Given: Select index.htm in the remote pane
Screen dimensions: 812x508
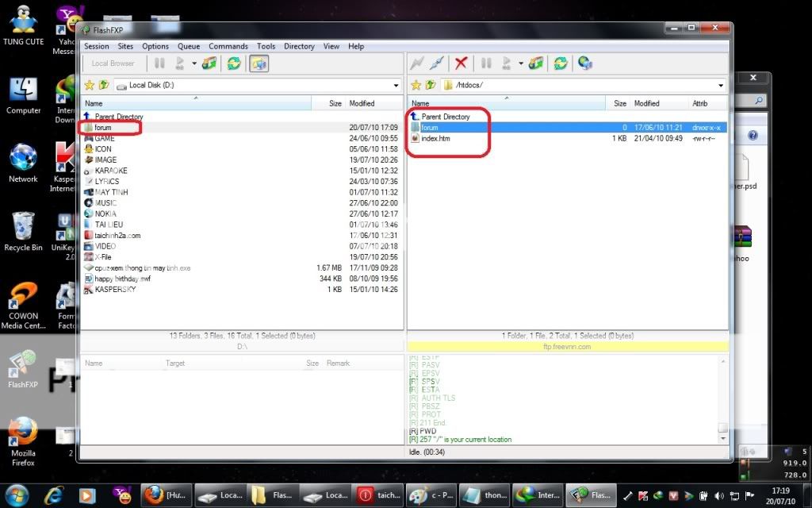Looking at the screenshot, I should [x=435, y=138].
